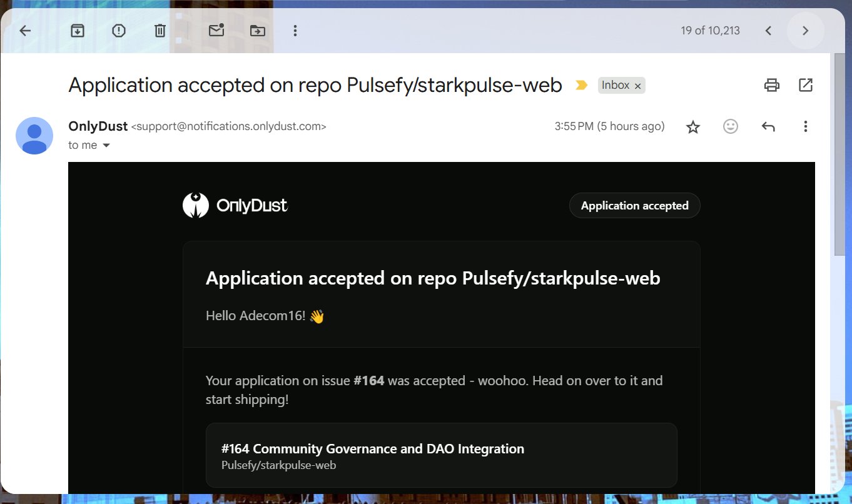The width and height of the screenshot is (852, 504).
Task: Open the email in new window
Action: point(806,85)
